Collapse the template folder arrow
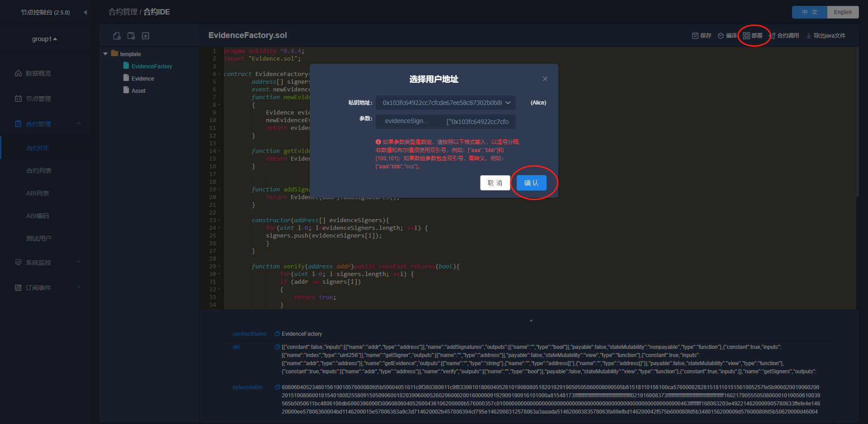Viewport: 868px width, 424px height. tap(105, 54)
